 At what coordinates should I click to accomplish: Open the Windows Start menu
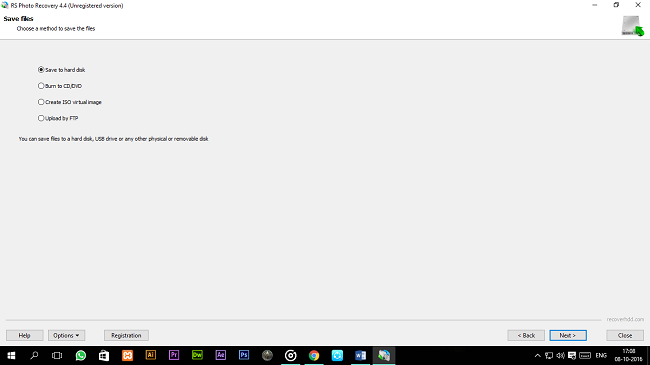11,355
